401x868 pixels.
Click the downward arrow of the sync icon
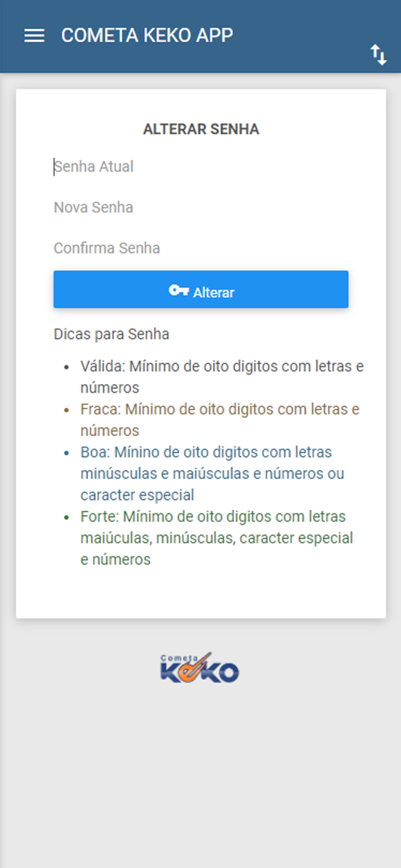382,58
